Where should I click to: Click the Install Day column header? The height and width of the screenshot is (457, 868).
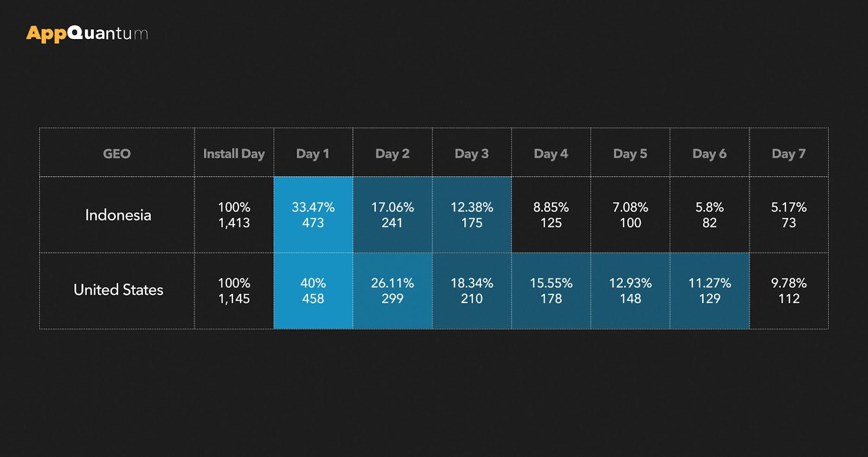pos(234,153)
